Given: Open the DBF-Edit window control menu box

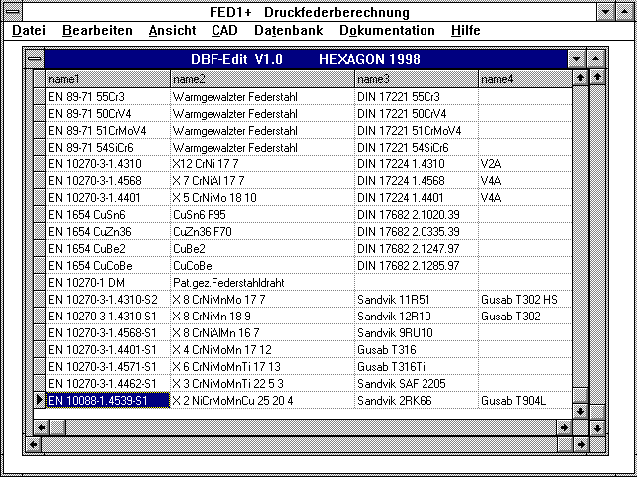Looking at the screenshot, I should point(35,59).
